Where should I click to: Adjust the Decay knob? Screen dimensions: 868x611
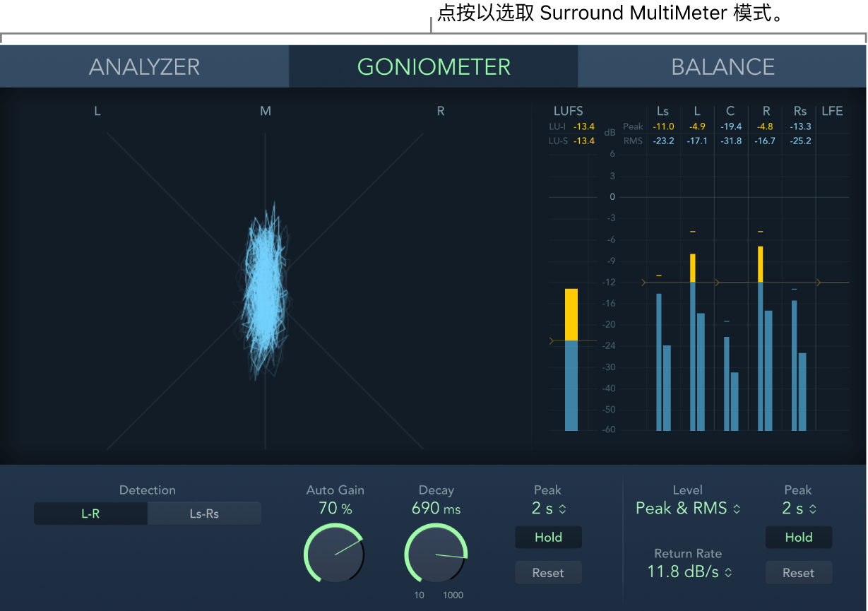click(x=436, y=554)
